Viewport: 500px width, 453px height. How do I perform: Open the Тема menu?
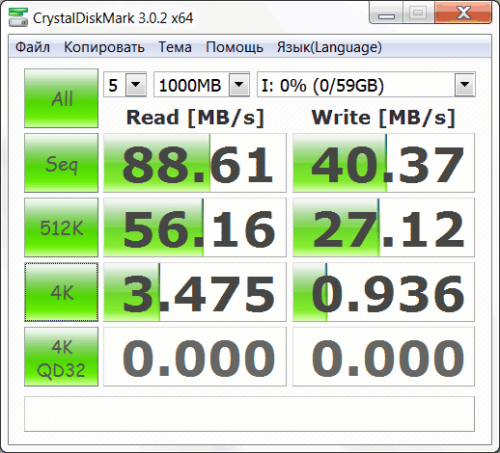click(175, 47)
